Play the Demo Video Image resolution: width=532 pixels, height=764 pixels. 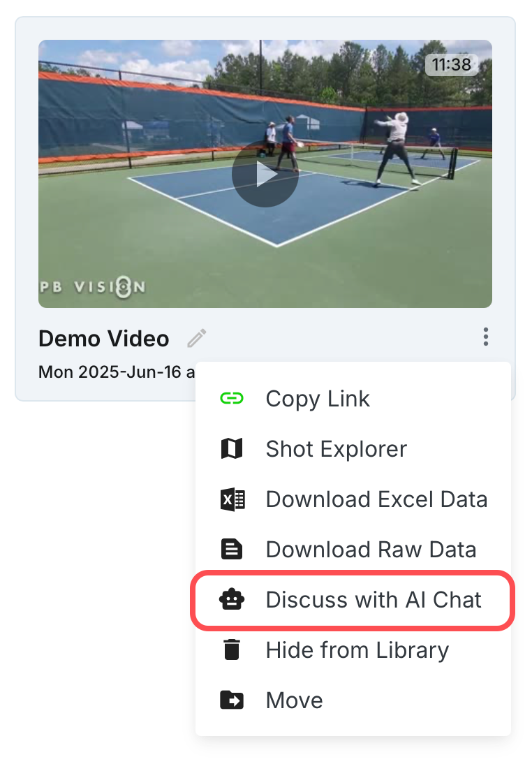click(265, 174)
